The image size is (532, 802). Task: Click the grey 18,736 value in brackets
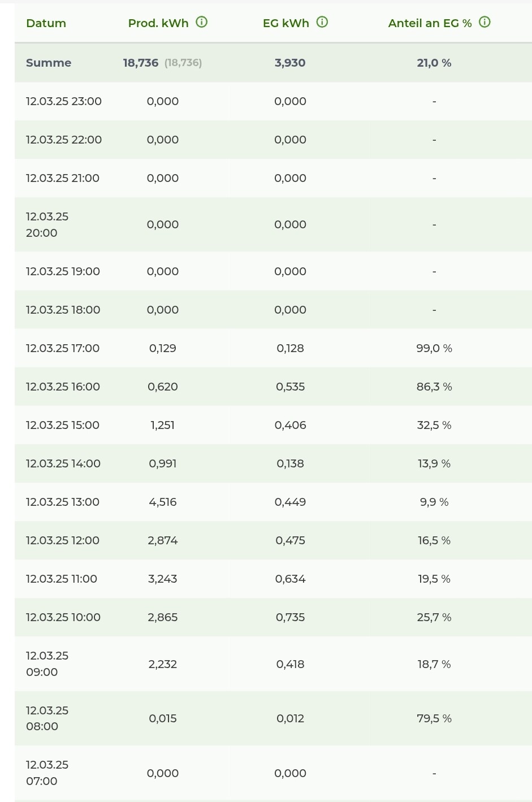pos(183,63)
